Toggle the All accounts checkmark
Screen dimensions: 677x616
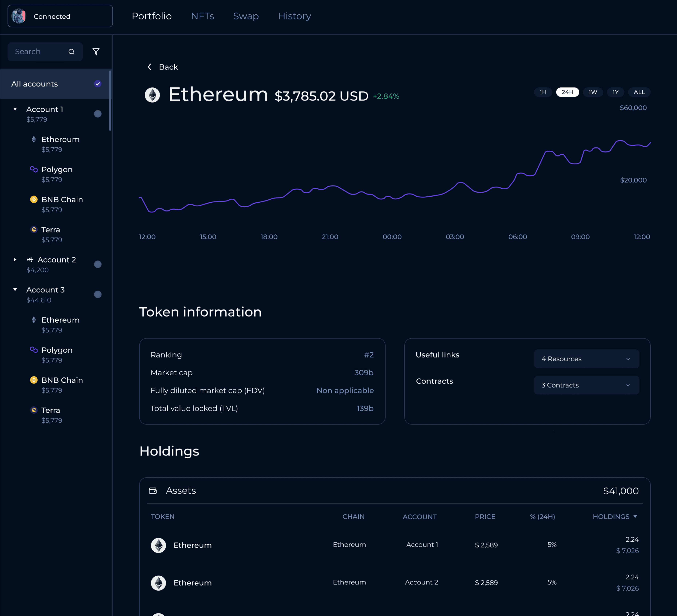point(98,84)
